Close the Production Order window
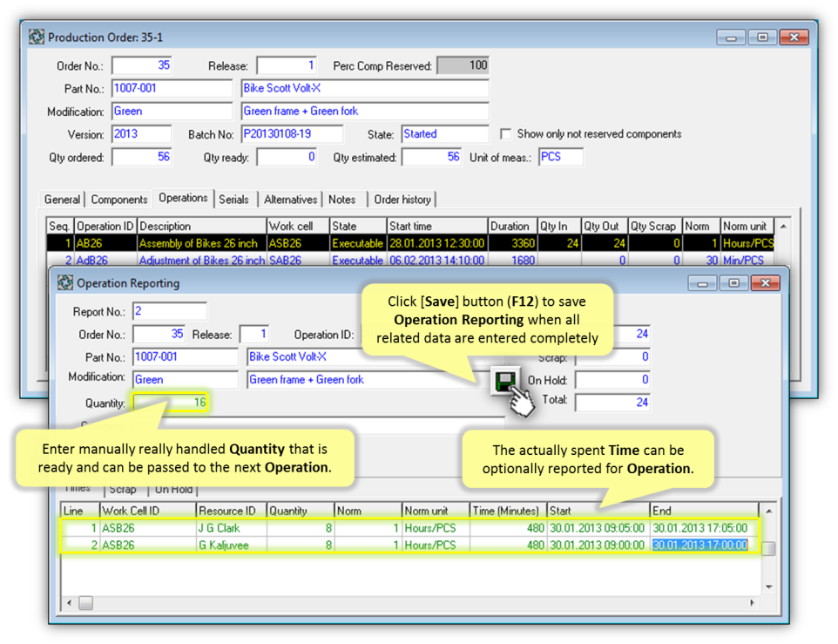The width and height of the screenshot is (838, 644). click(794, 37)
